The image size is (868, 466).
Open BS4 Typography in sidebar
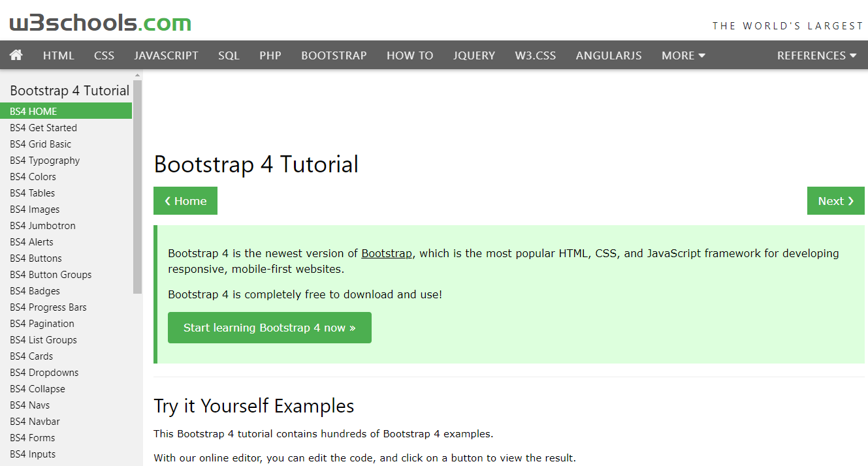click(66, 160)
